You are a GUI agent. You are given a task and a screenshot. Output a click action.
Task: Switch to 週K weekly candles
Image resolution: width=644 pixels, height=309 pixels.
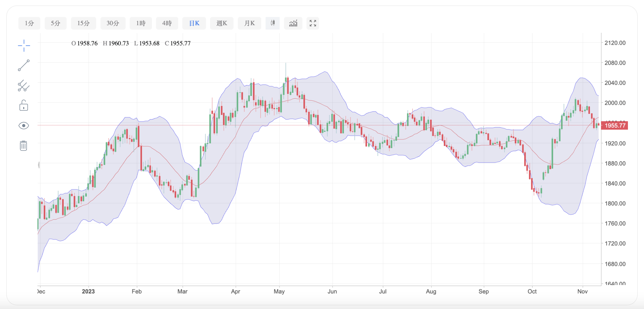pyautogui.click(x=221, y=23)
